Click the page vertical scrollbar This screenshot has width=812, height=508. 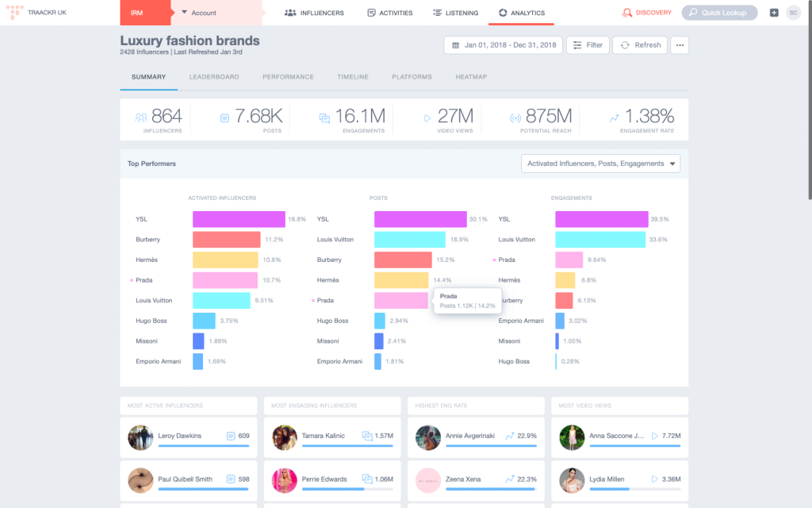click(810, 101)
